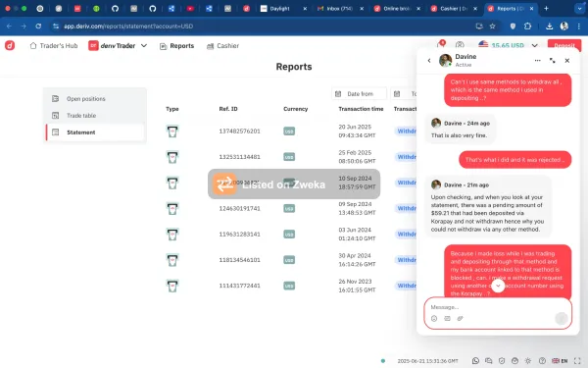Viewport: 588px width, 368px height.
Task: Bookmark this page with star icon
Action: click(492, 26)
